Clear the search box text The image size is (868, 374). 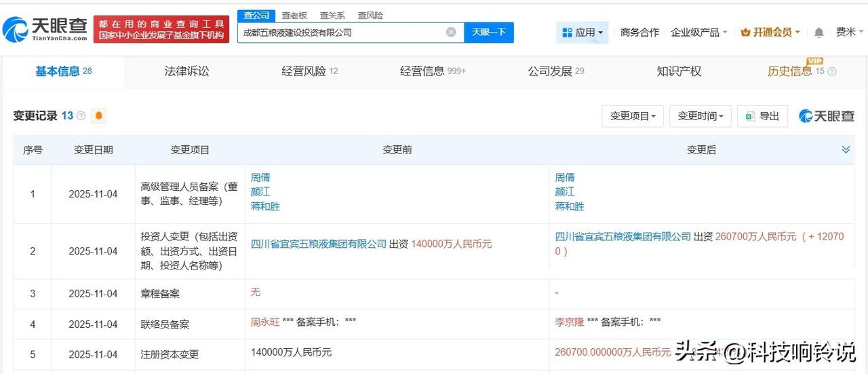pos(451,32)
